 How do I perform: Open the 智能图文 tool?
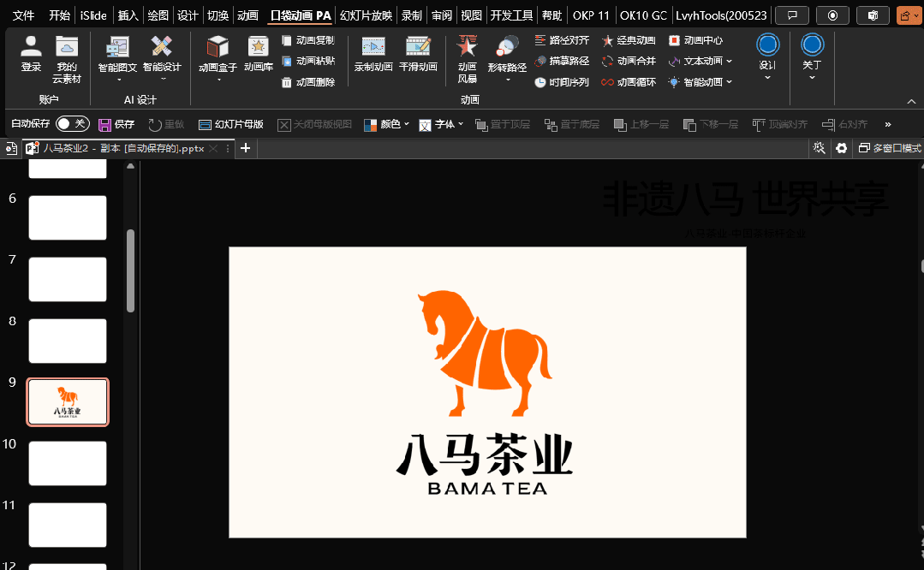(117, 59)
